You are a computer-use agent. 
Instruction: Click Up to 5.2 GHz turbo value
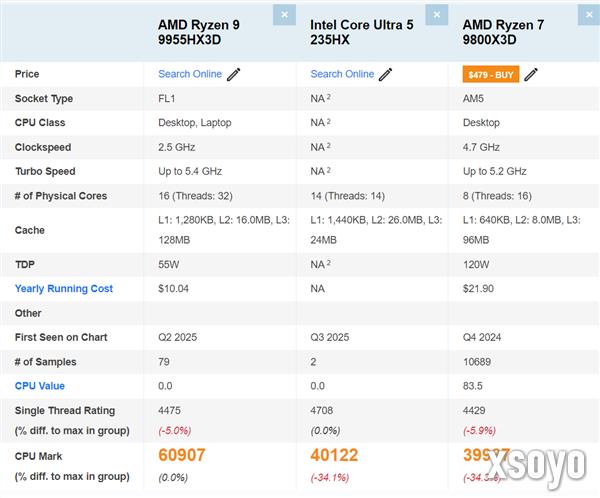tap(494, 171)
